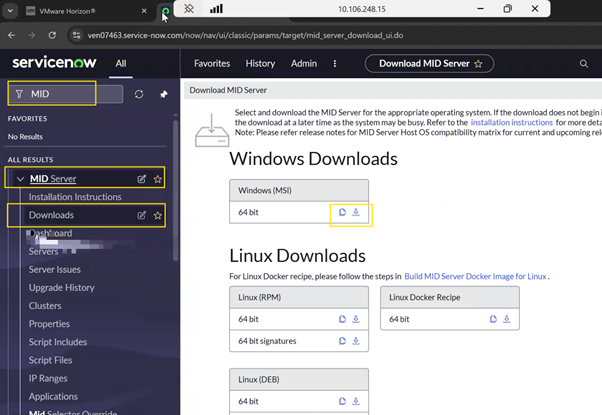
Task: Open the installation instructions link
Action: [511, 122]
